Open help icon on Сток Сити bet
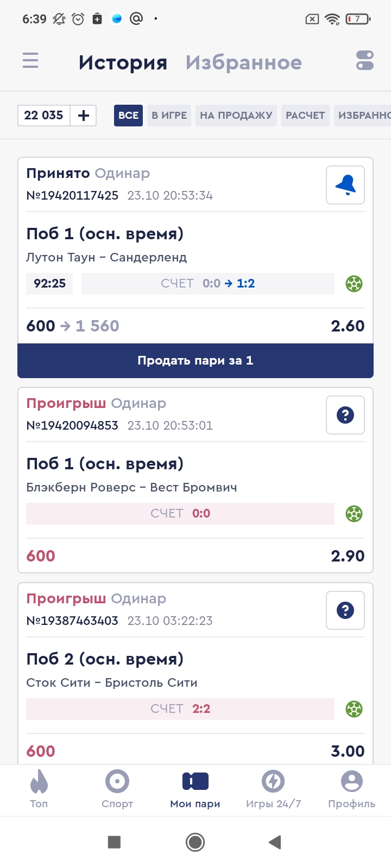 (x=345, y=610)
